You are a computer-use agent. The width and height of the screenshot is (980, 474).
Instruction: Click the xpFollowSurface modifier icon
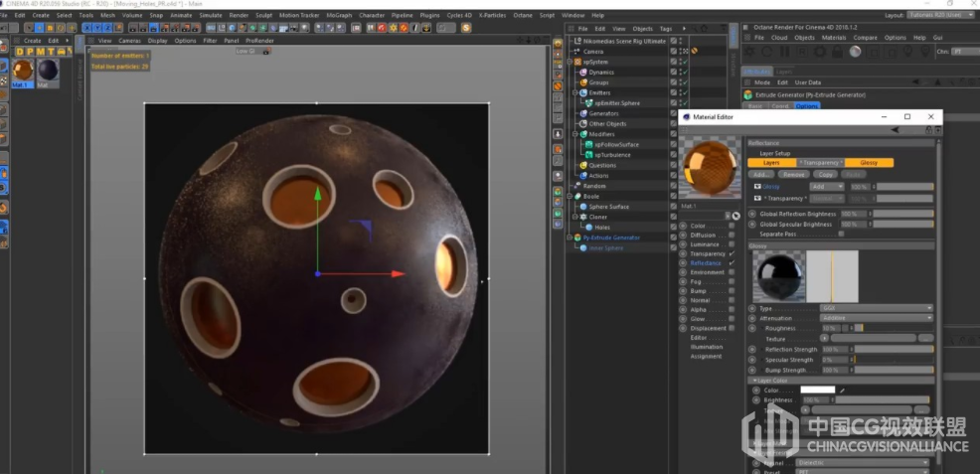point(588,144)
